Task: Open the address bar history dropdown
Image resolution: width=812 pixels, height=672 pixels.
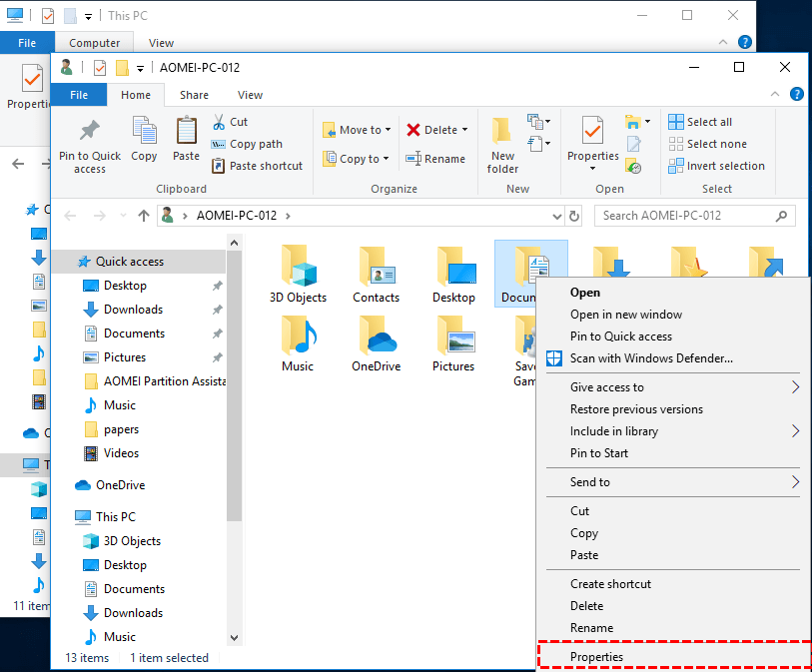Action: coord(556,216)
